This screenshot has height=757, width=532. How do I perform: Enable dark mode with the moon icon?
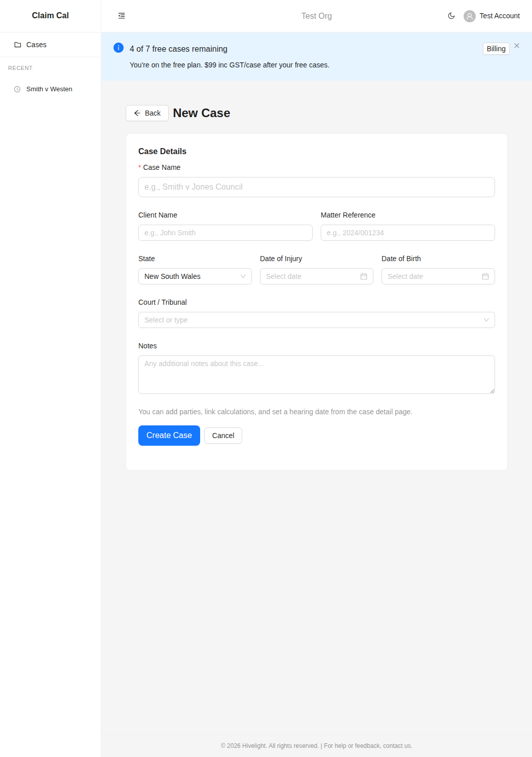[451, 16]
